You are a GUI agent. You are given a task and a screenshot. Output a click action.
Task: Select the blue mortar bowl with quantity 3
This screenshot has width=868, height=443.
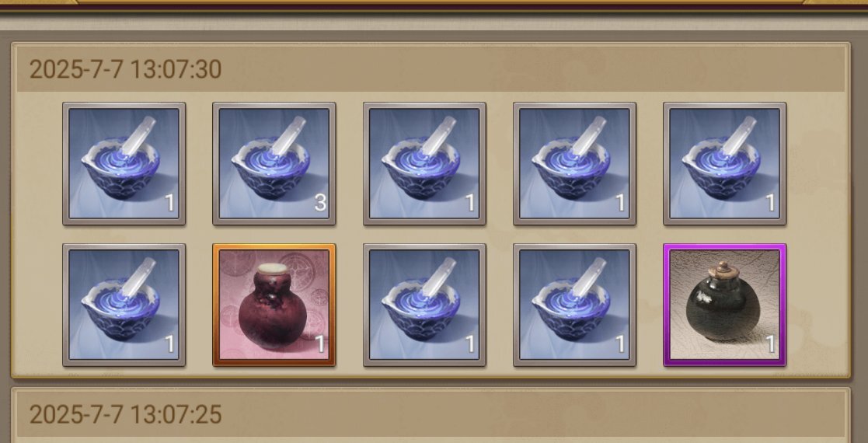pos(274,164)
